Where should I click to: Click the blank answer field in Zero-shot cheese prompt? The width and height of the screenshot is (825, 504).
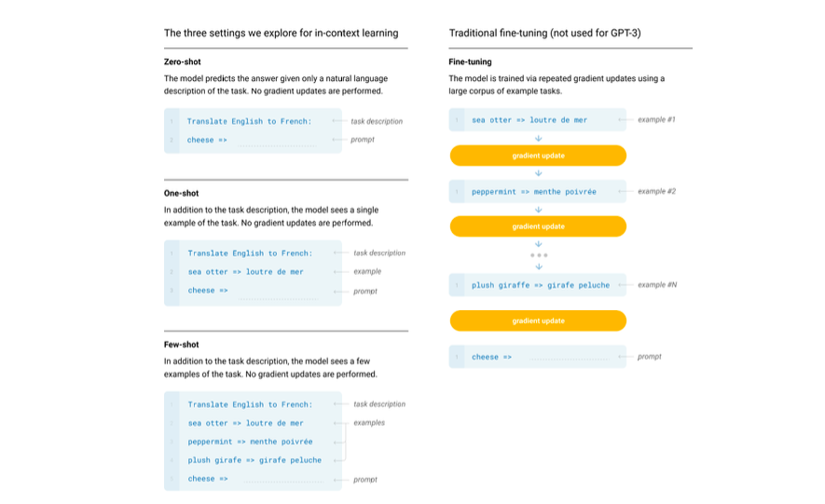pos(276,141)
